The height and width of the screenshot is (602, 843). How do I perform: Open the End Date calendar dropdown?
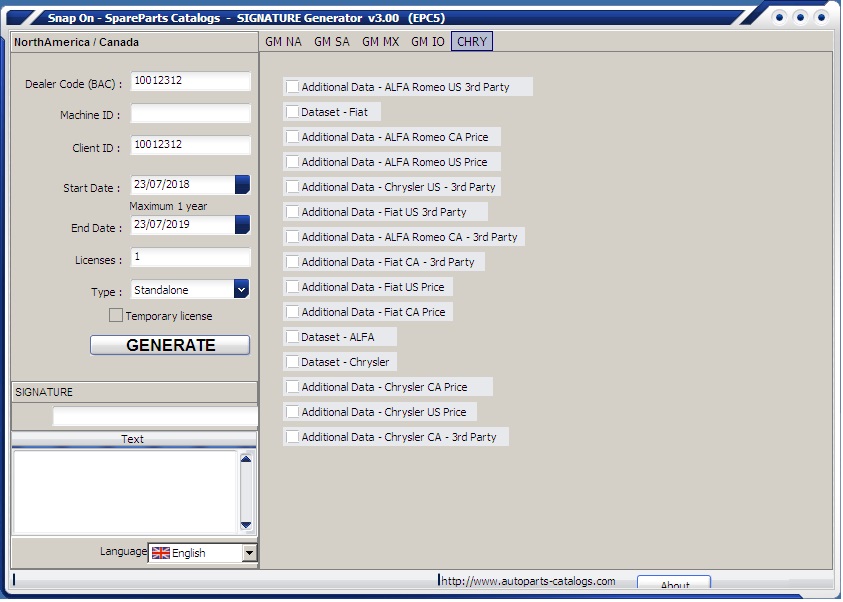pos(242,225)
